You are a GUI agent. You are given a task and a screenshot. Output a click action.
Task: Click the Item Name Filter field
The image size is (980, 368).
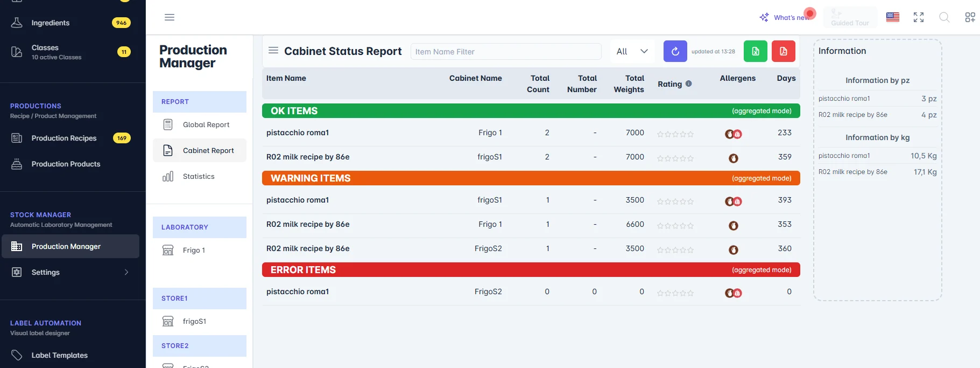pos(506,52)
